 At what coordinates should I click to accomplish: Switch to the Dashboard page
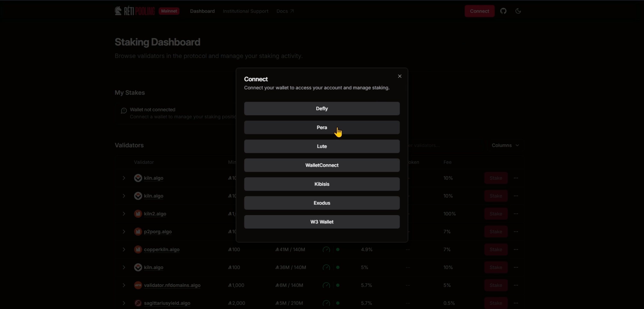pos(202,11)
